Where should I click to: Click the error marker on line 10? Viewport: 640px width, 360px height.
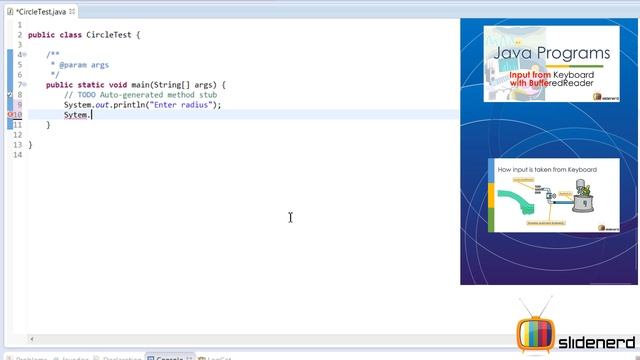(10, 115)
